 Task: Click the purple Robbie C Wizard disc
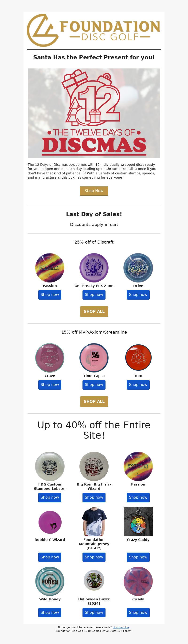pos(50,522)
